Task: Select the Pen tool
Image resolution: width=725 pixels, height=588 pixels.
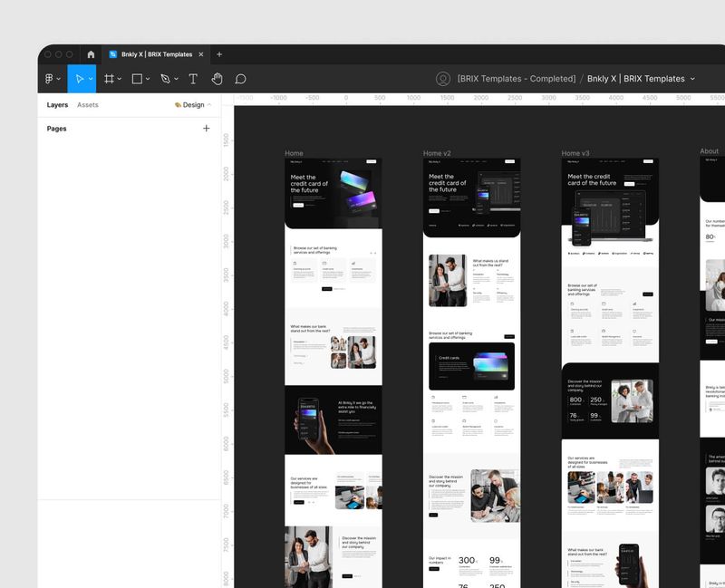Action: [x=166, y=79]
